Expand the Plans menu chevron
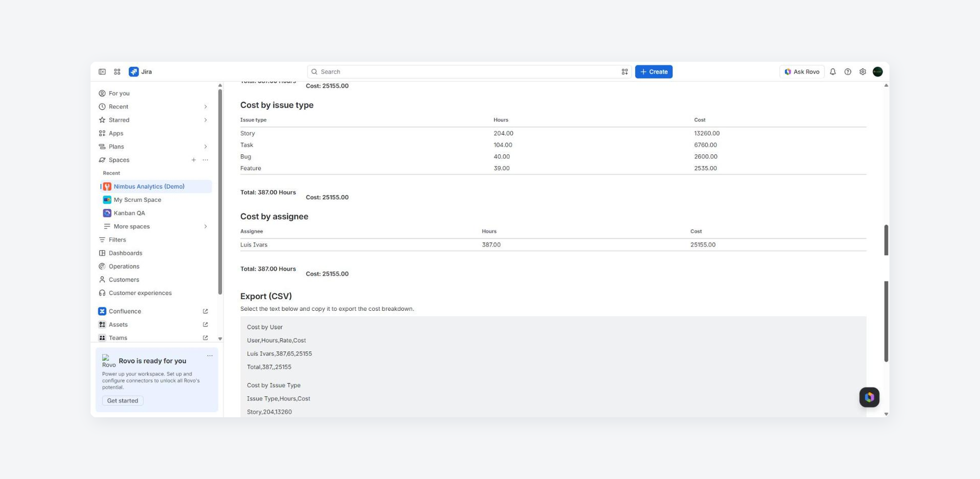980x479 pixels. [x=205, y=146]
